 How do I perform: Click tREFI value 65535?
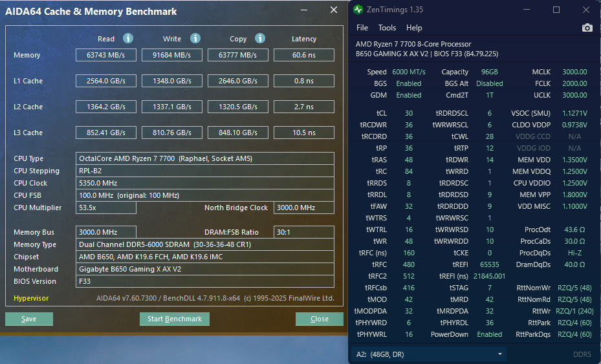pos(490,264)
